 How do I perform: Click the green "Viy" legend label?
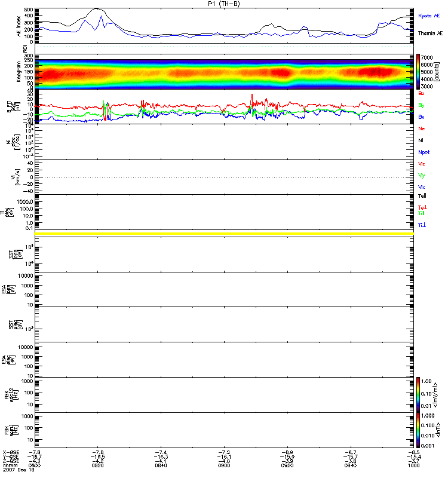(422, 176)
